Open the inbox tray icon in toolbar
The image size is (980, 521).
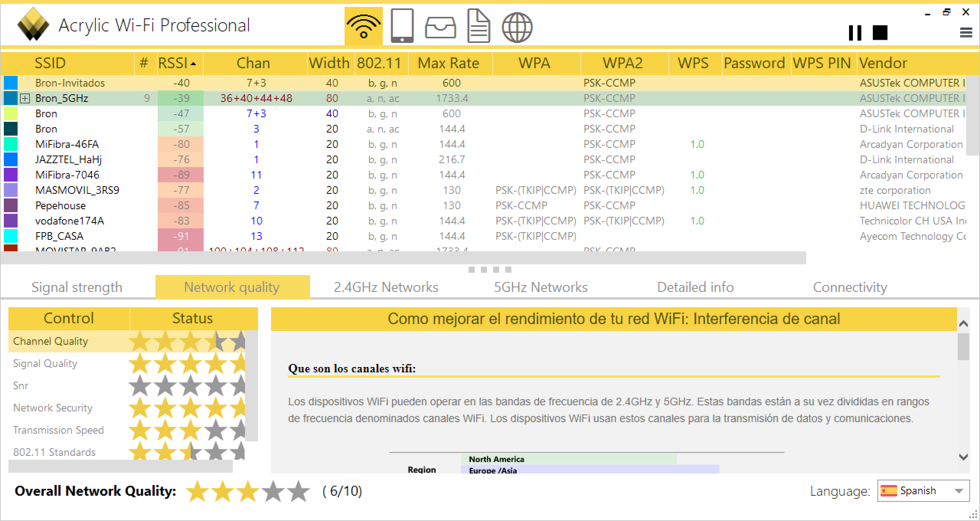point(440,28)
